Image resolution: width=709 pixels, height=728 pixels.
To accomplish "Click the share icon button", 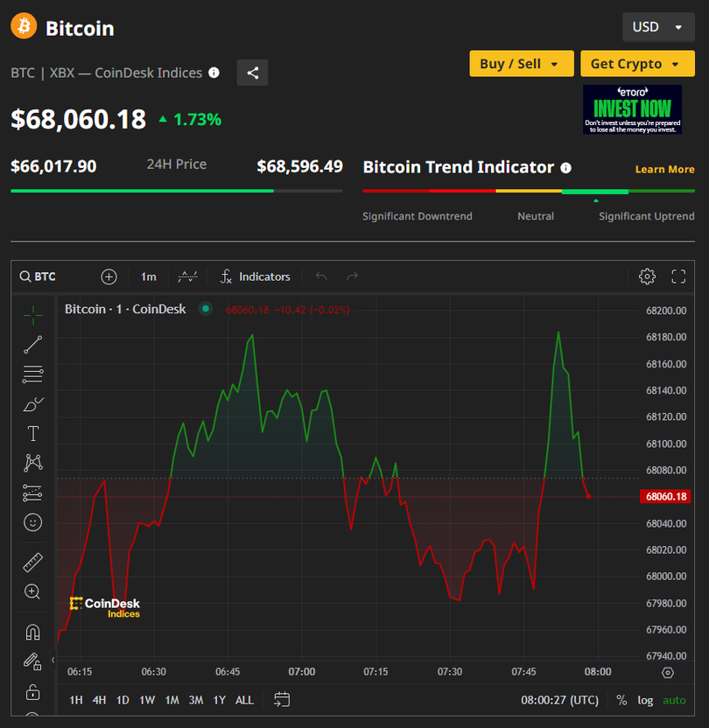I will click(253, 73).
